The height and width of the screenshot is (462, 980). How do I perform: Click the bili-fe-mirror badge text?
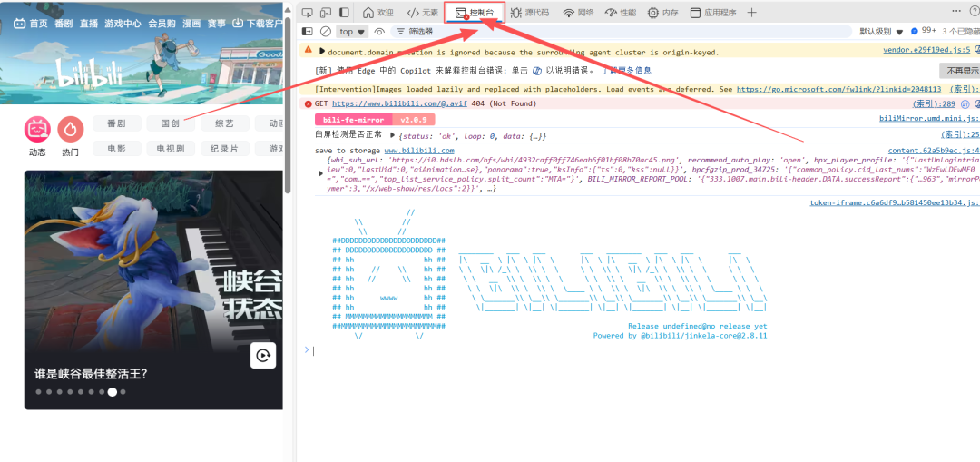click(353, 120)
